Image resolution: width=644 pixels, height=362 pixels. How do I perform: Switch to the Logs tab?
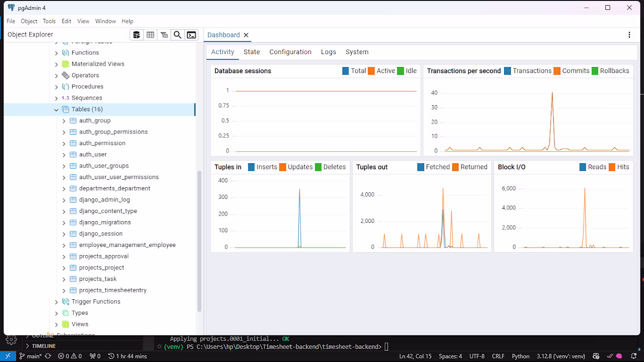328,52
